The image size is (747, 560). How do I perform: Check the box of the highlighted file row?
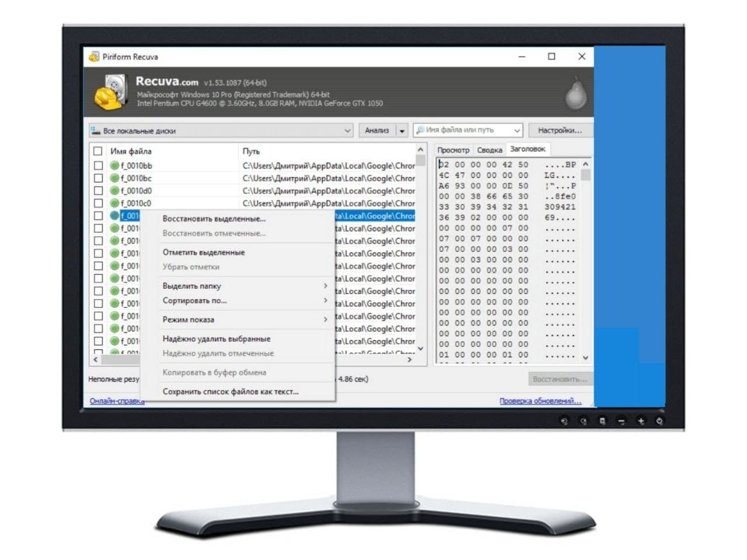(x=98, y=216)
